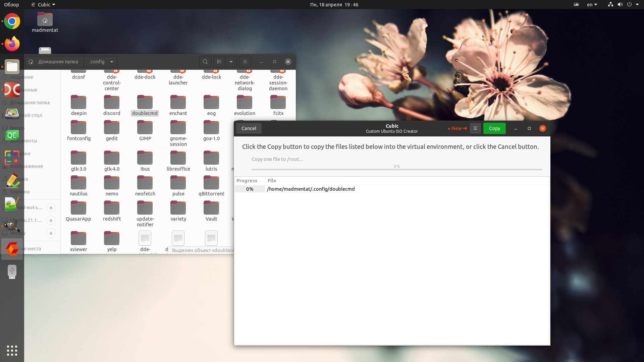Select the gtk-3.0 folder
The height and width of the screenshot is (362, 644).
tap(79, 161)
